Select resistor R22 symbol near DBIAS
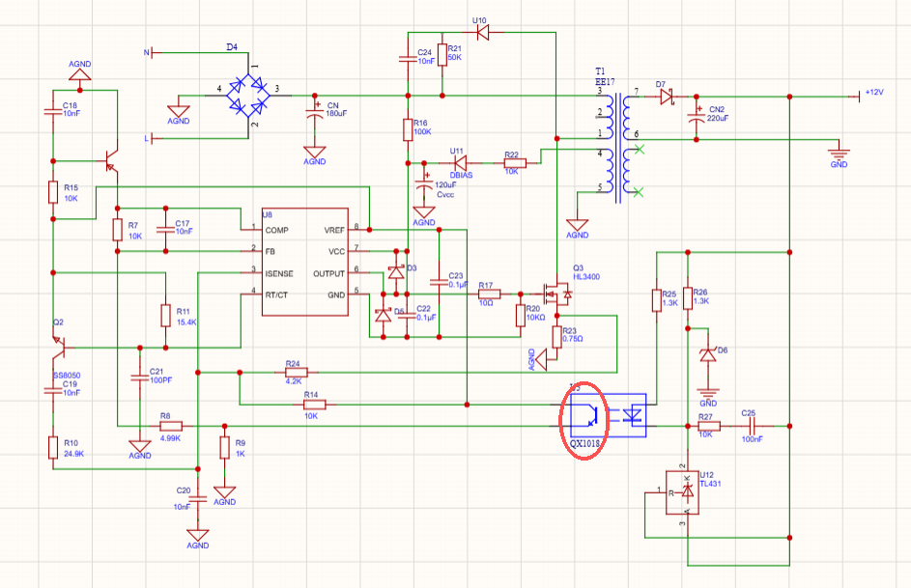The width and height of the screenshot is (911, 588). pyautogui.click(x=514, y=163)
